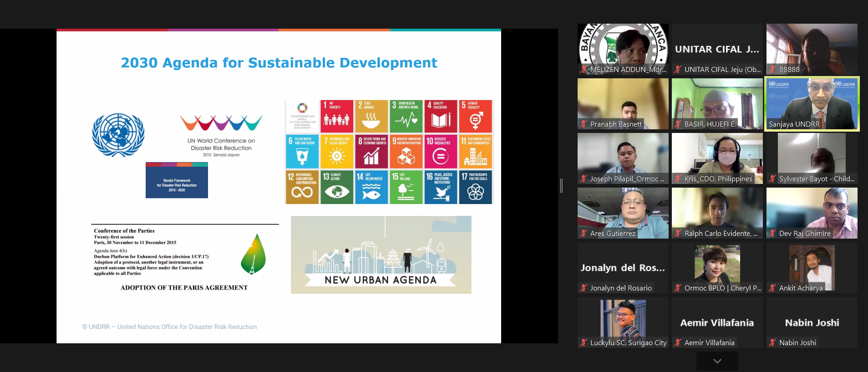868x372 pixels.
Task: Click muted mic icon beside Pranabh Basnett
Action: [584, 124]
